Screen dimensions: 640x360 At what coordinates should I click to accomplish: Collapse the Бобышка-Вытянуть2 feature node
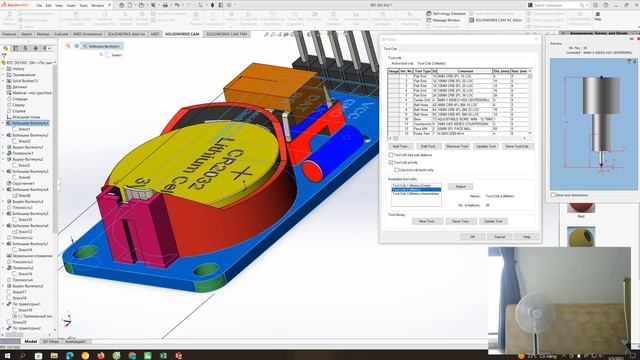pyautogui.click(x=3, y=135)
